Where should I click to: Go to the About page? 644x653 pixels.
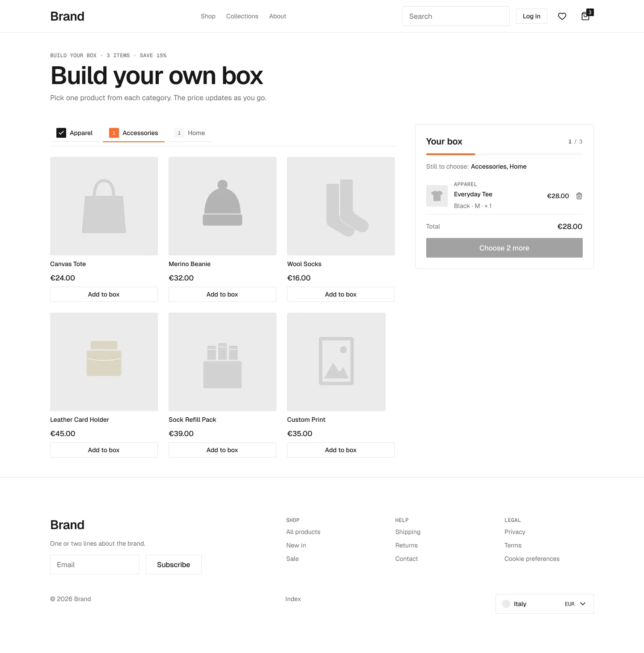(x=278, y=16)
